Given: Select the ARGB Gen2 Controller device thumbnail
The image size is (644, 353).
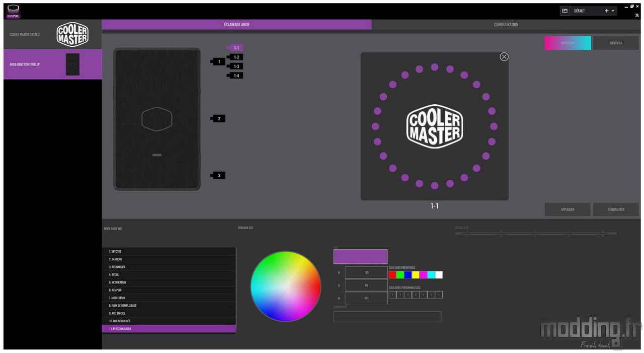Looking at the screenshot, I should [72, 64].
